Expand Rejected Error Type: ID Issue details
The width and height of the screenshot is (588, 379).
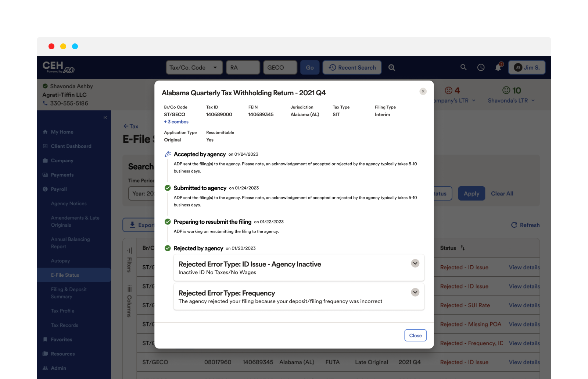[x=415, y=263]
